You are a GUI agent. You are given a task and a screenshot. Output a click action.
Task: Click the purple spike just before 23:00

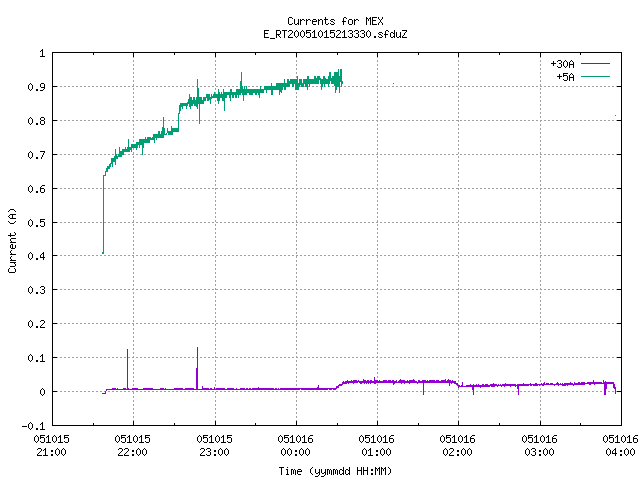[x=197, y=368]
